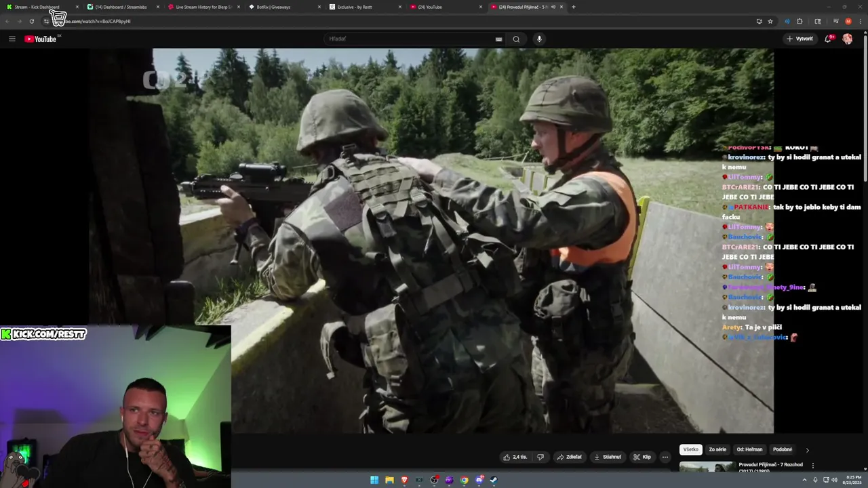Screen dimensions: 868x488
Task: Open Discord from taskbar
Action: tap(479, 480)
